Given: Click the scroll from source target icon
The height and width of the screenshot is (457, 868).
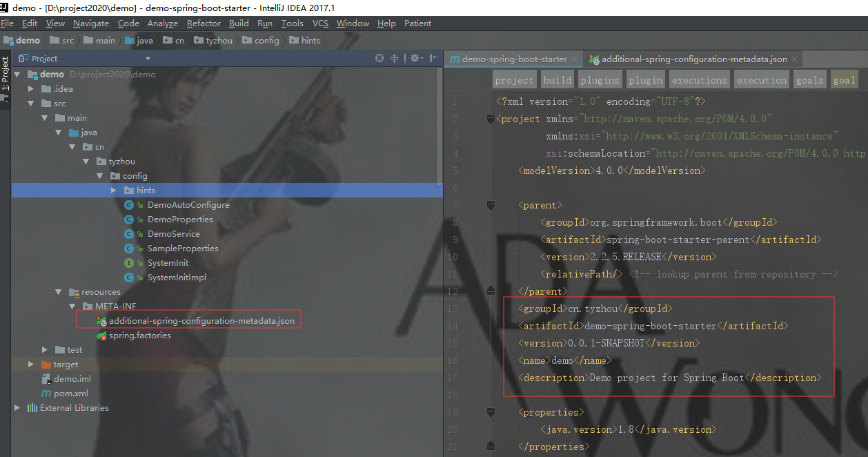Looking at the screenshot, I should point(379,59).
